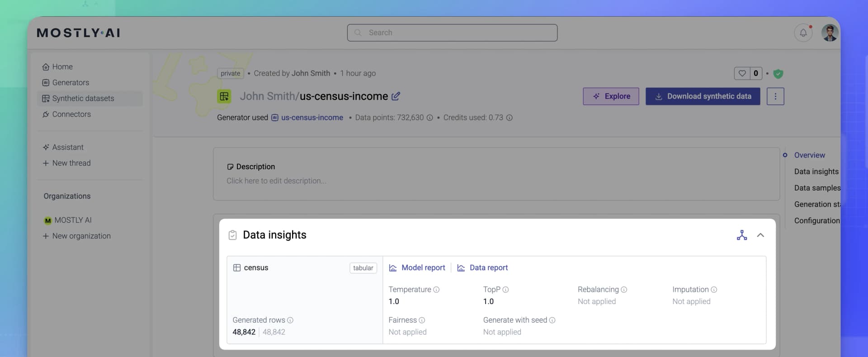The height and width of the screenshot is (357, 868).
Task: Like the dataset with heart icon
Action: coord(742,73)
